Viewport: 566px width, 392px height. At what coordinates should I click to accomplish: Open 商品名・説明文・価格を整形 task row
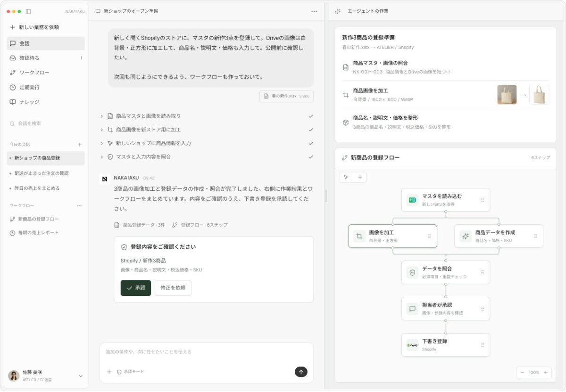tap(446, 122)
